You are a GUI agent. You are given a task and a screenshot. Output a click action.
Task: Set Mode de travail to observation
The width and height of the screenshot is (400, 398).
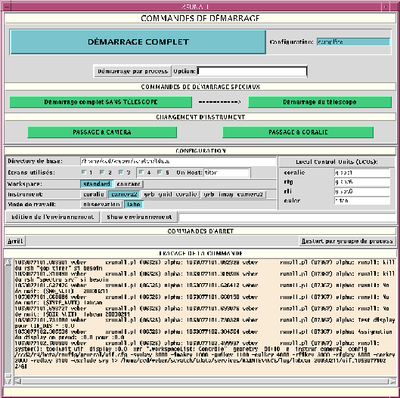click(102, 204)
